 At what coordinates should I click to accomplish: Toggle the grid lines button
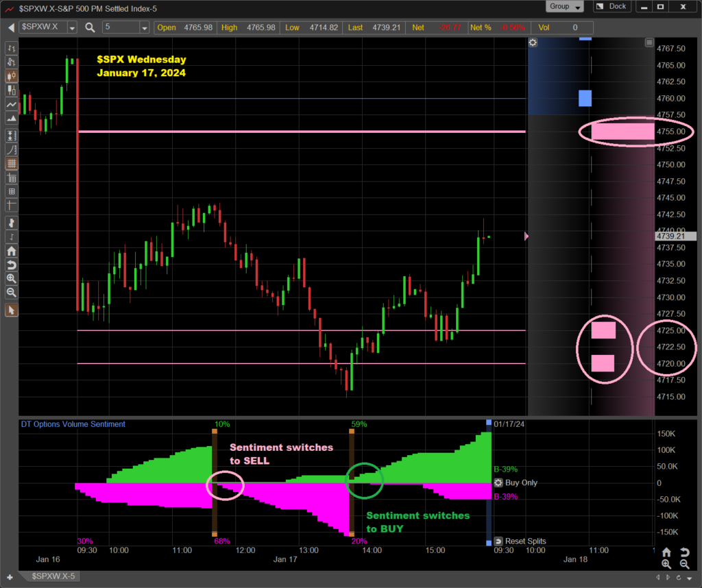(11, 164)
